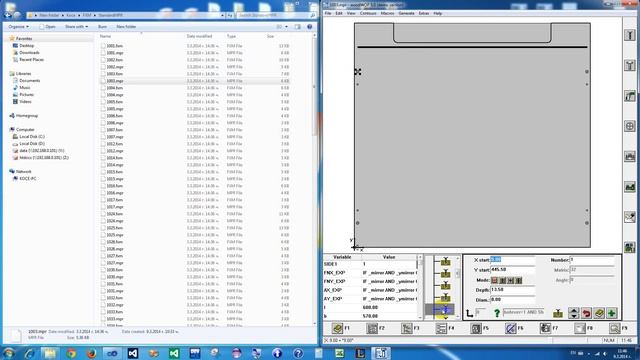Click the Number input field
This screenshot has width=640, height=360.
[592, 260]
